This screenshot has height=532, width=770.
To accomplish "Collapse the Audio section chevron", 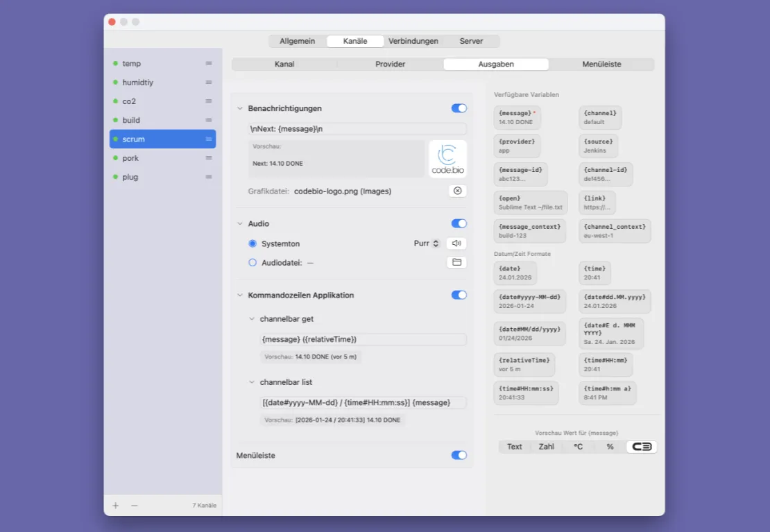I will [240, 223].
